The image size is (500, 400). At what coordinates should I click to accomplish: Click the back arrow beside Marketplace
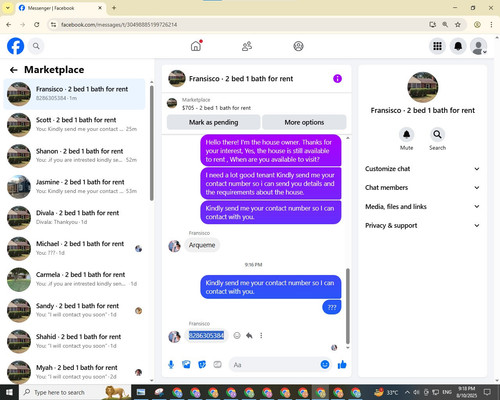point(13,70)
